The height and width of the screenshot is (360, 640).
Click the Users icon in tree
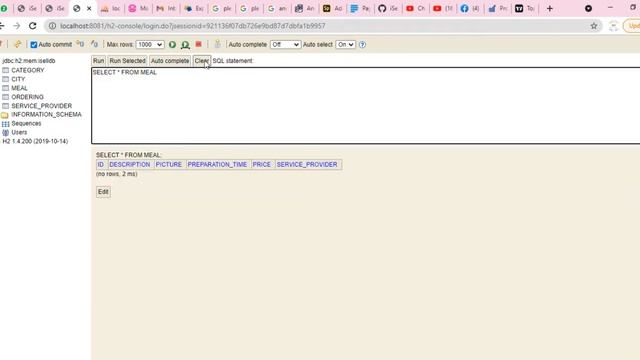click(x=5, y=133)
